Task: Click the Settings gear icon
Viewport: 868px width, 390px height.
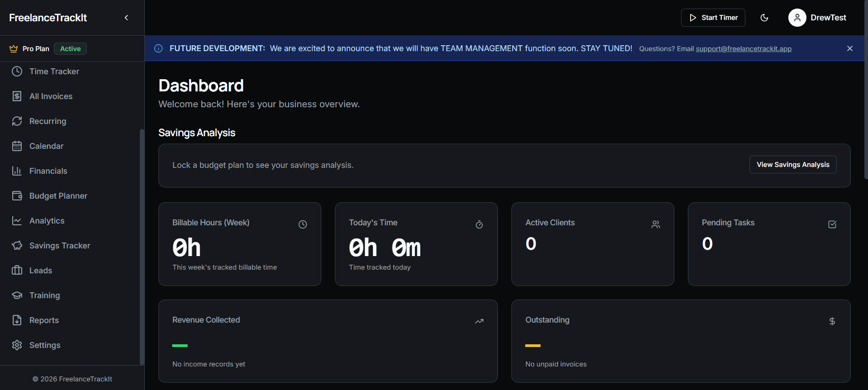Action: click(17, 345)
